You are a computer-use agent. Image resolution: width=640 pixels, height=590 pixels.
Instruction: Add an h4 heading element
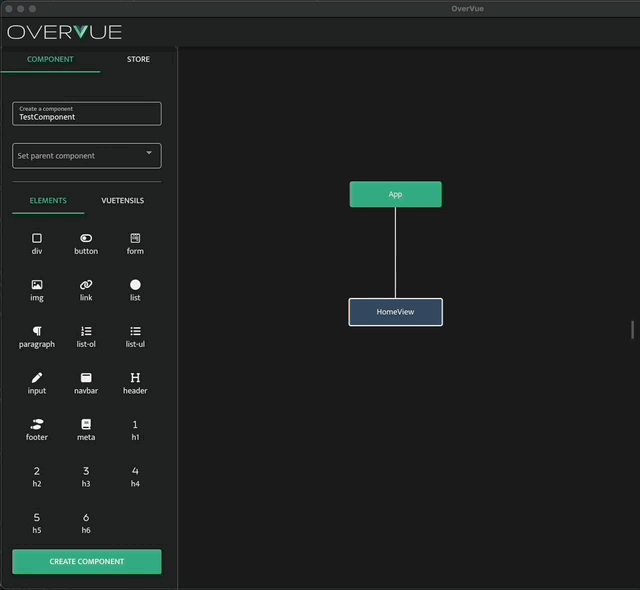click(x=135, y=477)
